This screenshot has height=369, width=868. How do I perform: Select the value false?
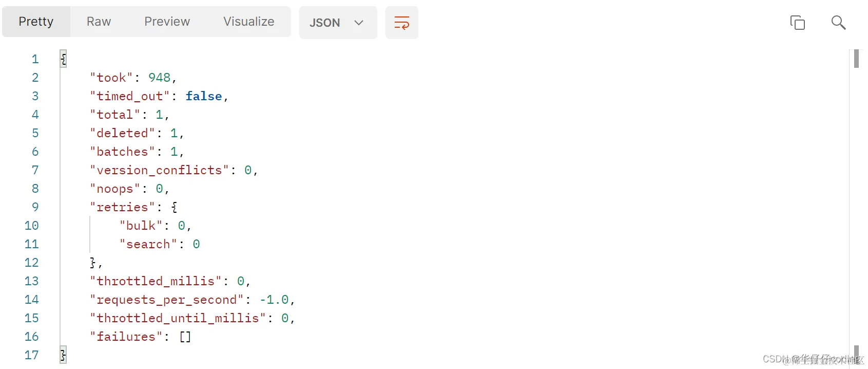(204, 96)
